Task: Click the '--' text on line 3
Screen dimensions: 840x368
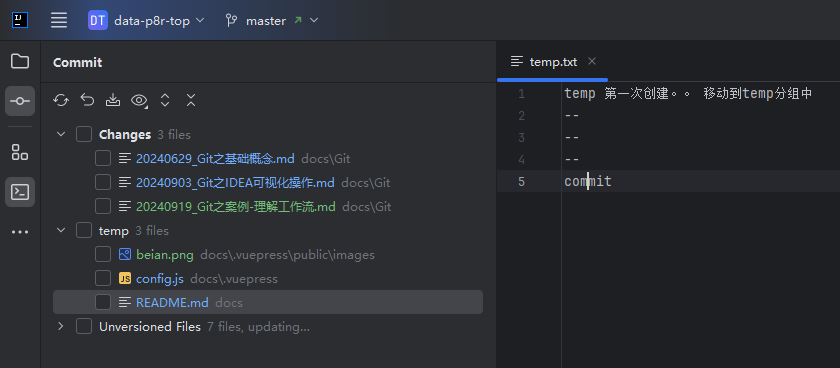Action: [x=572, y=138]
